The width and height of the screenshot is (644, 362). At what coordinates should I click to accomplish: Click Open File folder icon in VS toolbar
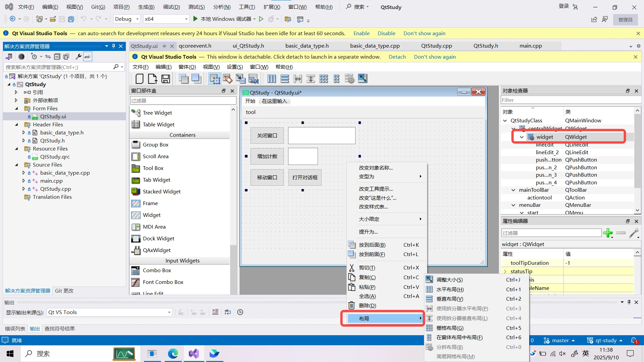coord(53,19)
